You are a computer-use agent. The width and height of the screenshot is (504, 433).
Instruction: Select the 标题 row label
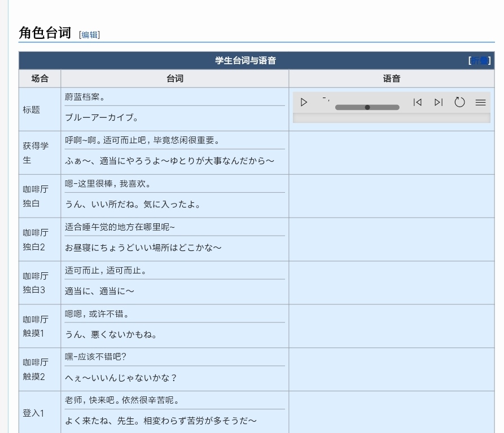(x=32, y=110)
